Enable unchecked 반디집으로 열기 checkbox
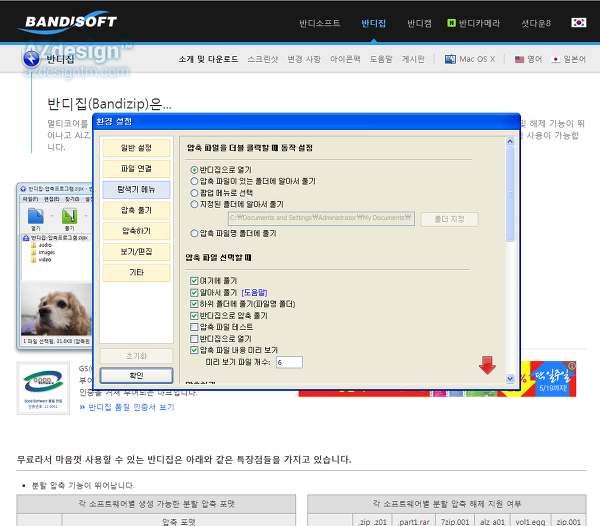 pyautogui.click(x=194, y=339)
